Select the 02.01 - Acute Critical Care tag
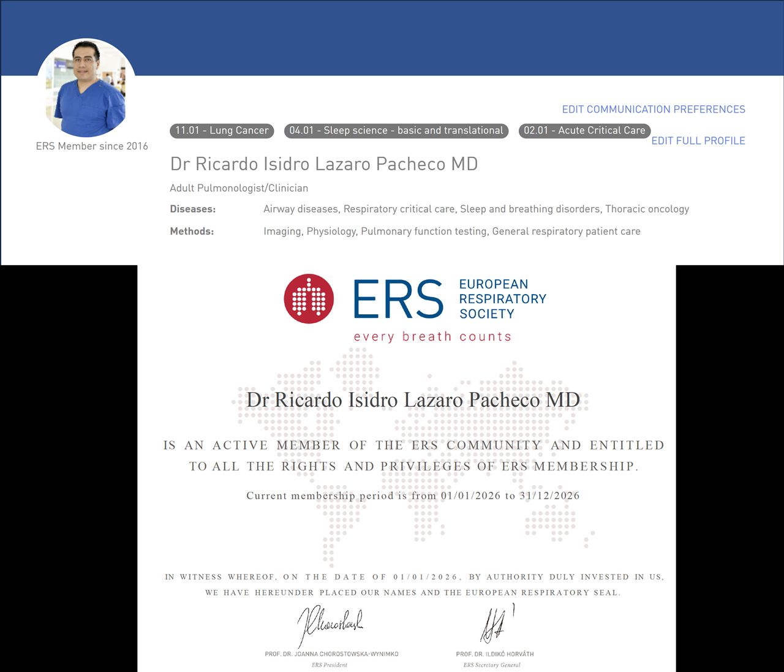 click(x=584, y=130)
